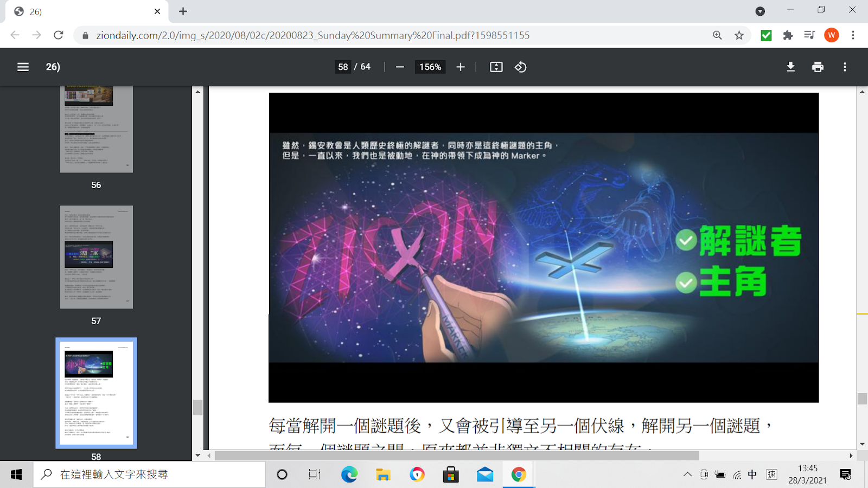Bookmark this page with star icon
This screenshot has height=488, width=868.
tap(739, 35)
